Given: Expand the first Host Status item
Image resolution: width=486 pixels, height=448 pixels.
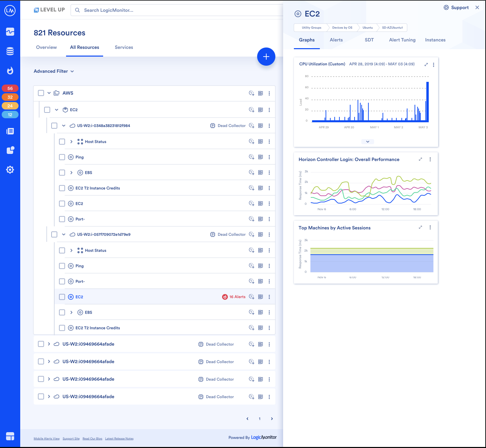Looking at the screenshot, I should pyautogui.click(x=71, y=141).
